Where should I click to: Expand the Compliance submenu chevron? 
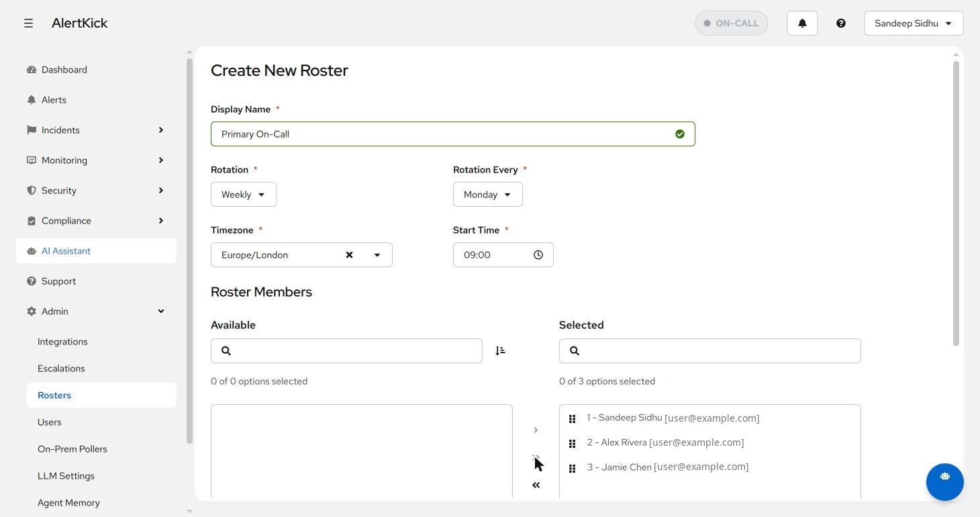[x=160, y=221]
